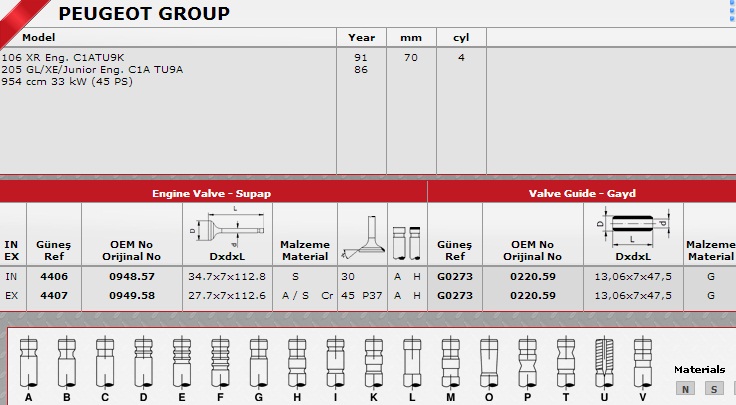Select valve stem type O icon

tap(489, 362)
